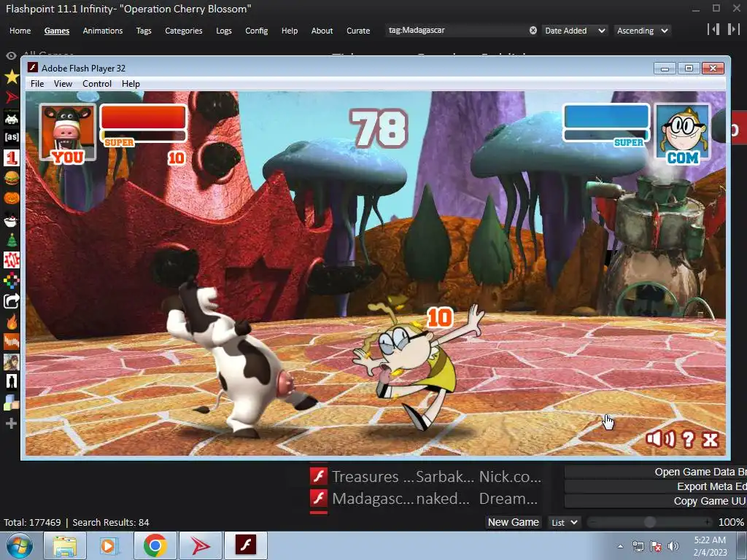Screen dimensions: 747x560
Task: Select the red Flashpoint arrow playlist icon
Action: coord(12,98)
